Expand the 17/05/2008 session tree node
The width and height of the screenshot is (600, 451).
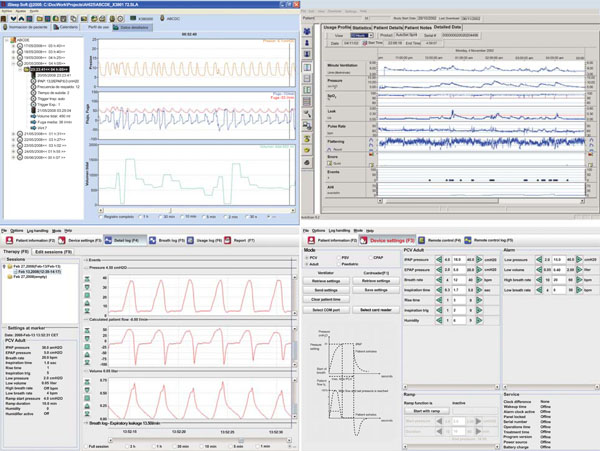coord(13,46)
